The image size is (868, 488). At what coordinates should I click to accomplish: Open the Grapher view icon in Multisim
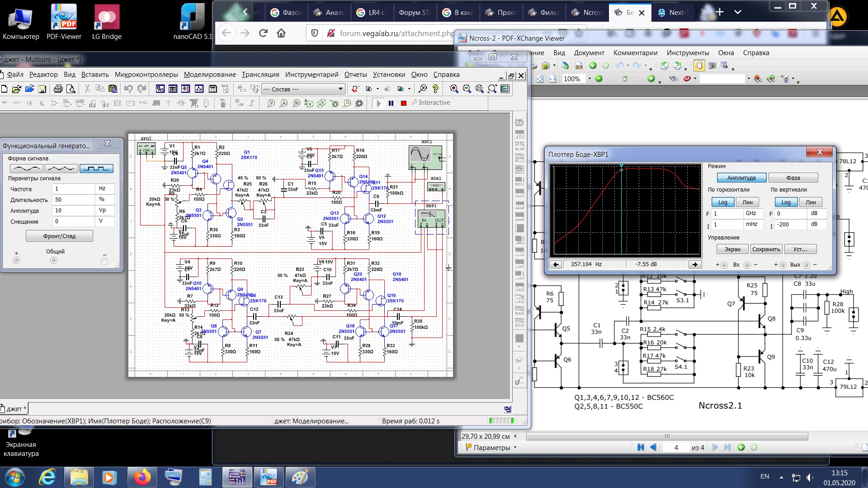click(198, 89)
